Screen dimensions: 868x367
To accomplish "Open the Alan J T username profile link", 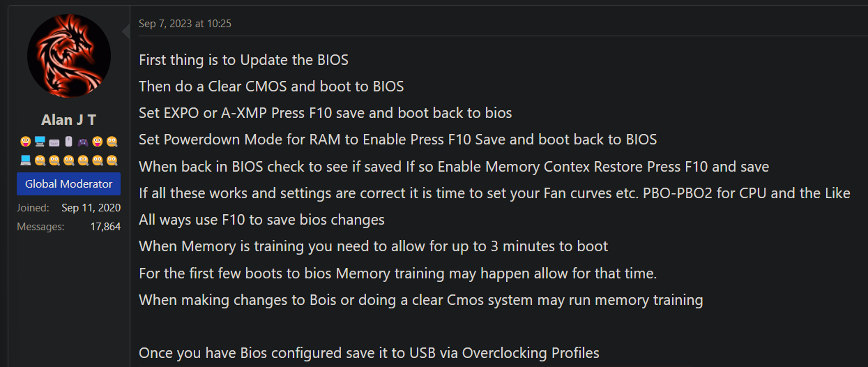I will (68, 120).
